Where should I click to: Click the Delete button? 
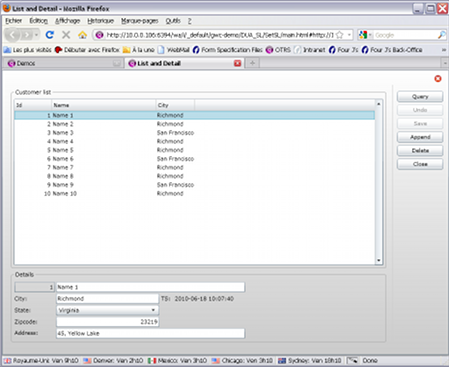pos(420,150)
